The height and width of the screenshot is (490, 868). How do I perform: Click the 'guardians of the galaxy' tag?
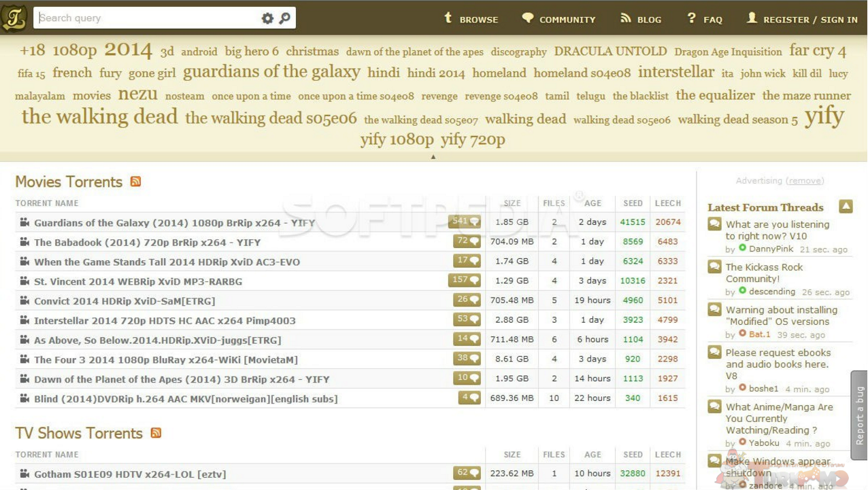[271, 72]
